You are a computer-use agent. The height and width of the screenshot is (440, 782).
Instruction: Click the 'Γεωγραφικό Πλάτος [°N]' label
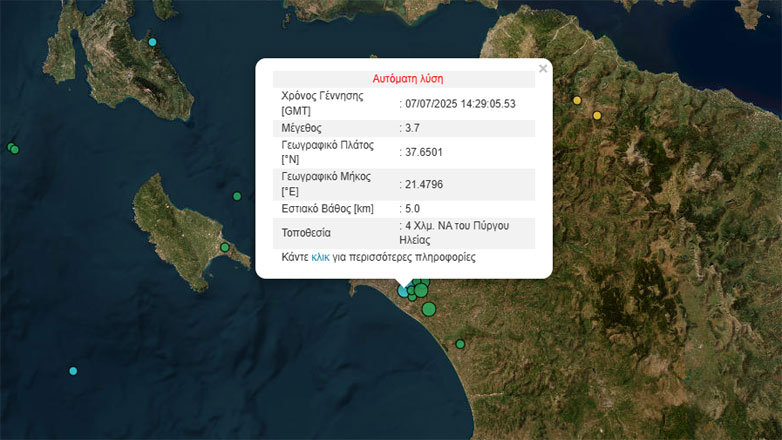coord(327,152)
